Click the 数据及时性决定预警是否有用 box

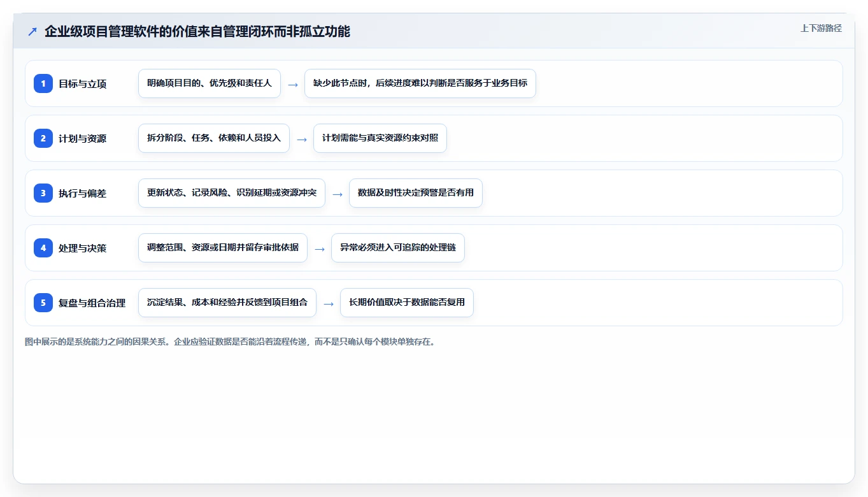click(x=416, y=193)
